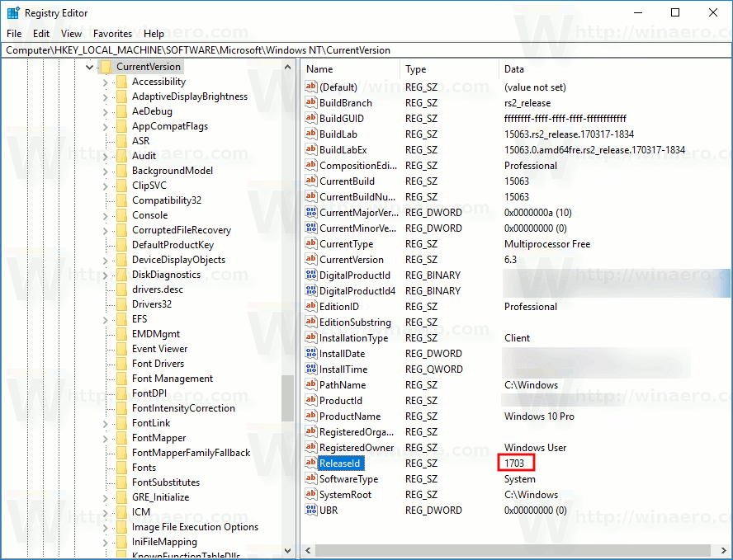Collapse the CurrentVersion tree node
Viewport: 733px width, 560px height.
point(89,66)
